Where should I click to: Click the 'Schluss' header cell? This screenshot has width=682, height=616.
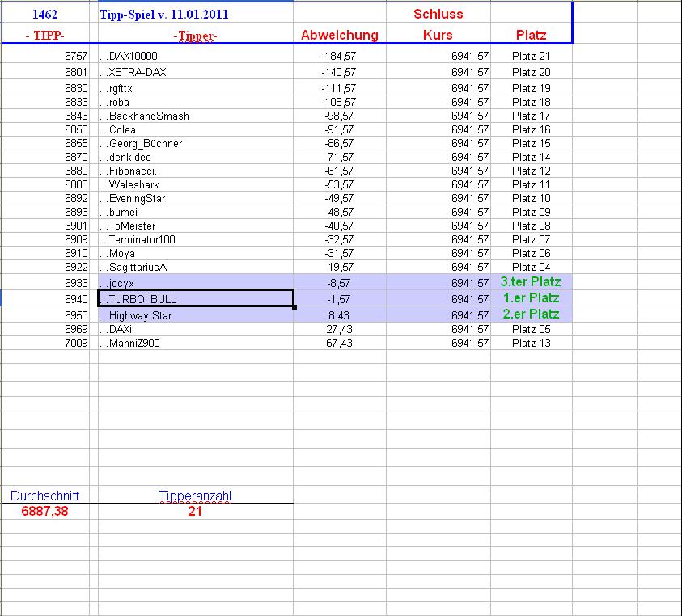click(438, 14)
